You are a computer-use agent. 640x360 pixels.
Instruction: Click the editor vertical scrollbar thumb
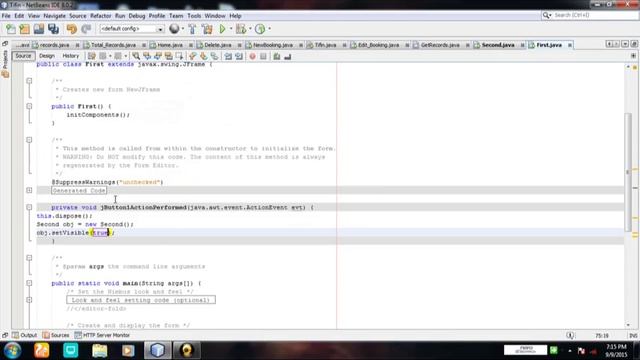[628, 171]
